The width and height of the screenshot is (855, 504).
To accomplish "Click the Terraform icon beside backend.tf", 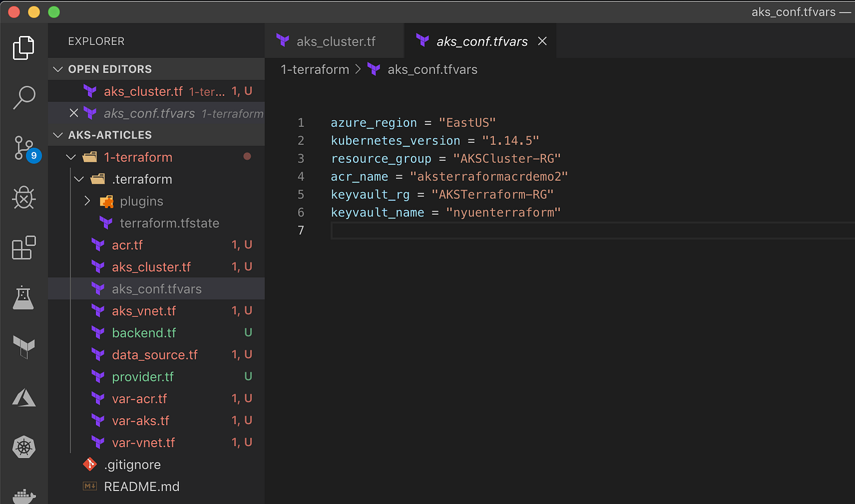I will [98, 333].
